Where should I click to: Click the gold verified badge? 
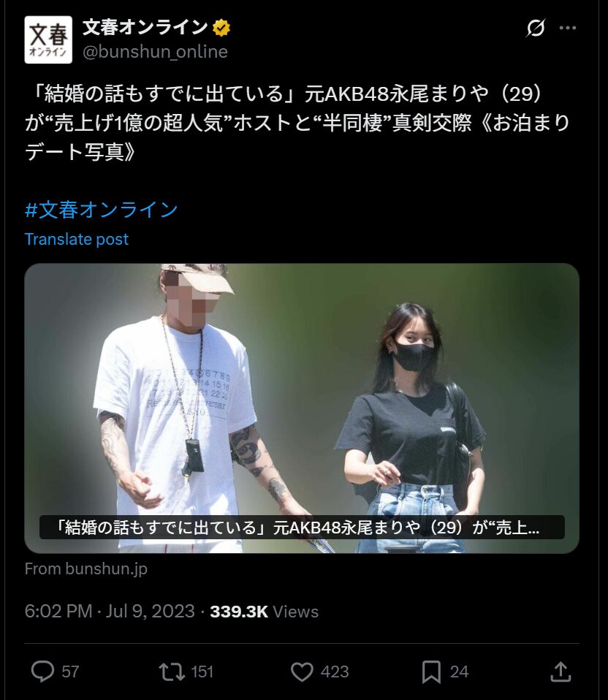[221, 28]
